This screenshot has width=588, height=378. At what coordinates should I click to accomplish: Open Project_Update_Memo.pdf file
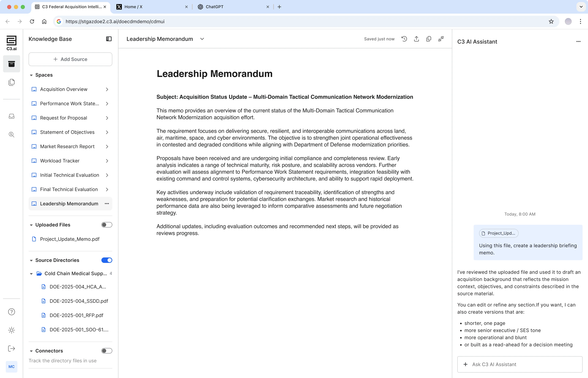70,239
